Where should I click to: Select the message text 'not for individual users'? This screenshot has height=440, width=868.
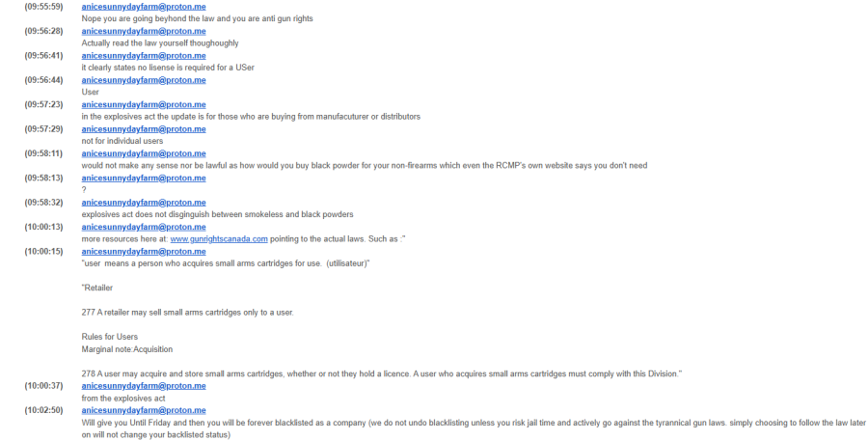point(122,141)
